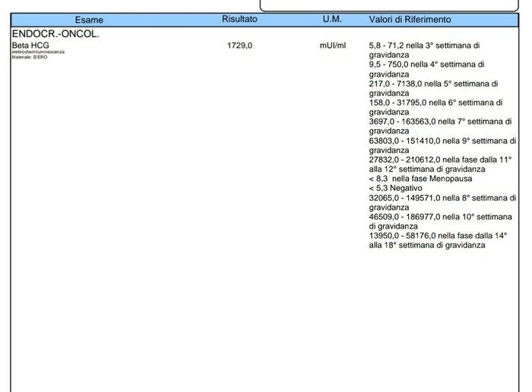Select the Risultato column header
This screenshot has width=532, height=392.
[x=239, y=18]
